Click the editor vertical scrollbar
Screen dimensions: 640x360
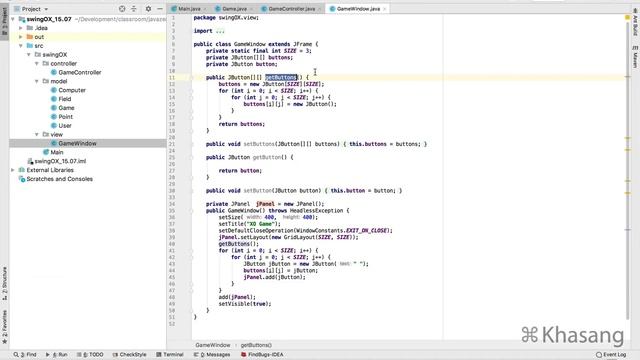point(627,171)
